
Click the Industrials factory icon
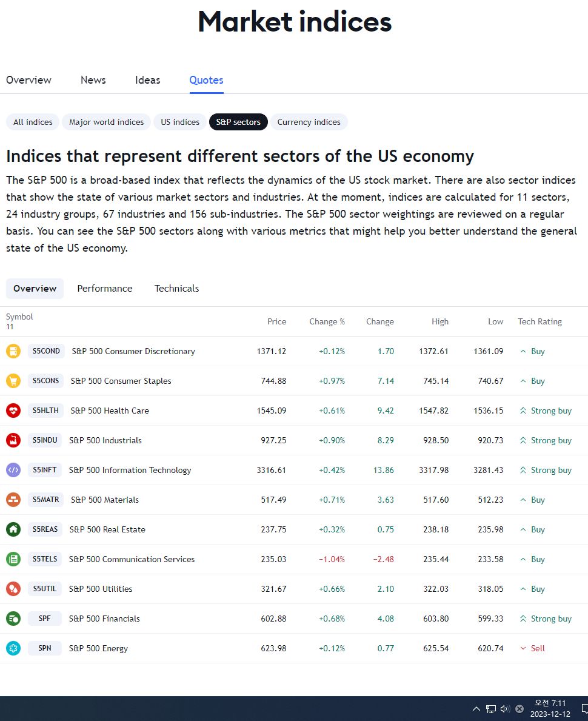(13, 440)
